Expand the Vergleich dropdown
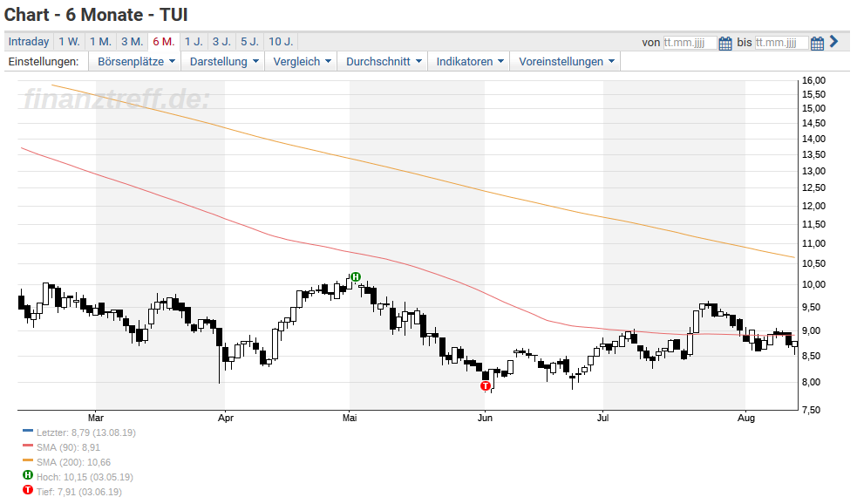Screen dimensions: 857x504 coord(301,61)
